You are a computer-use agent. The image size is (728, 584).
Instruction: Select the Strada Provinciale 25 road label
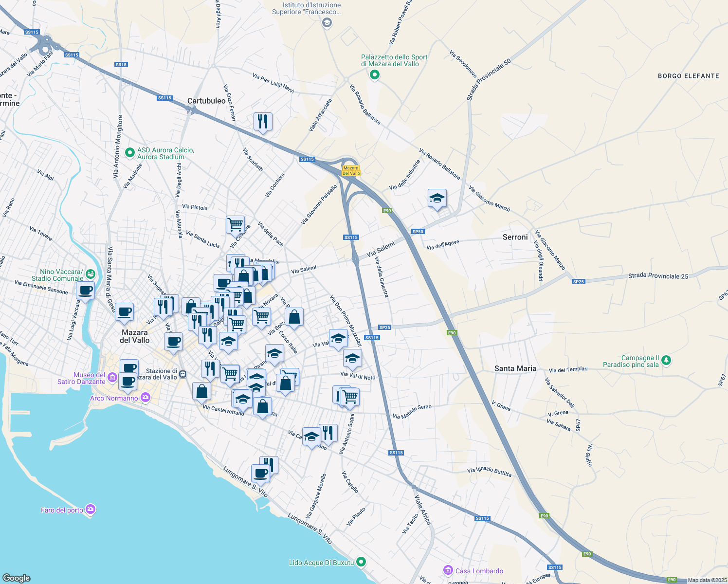click(658, 276)
